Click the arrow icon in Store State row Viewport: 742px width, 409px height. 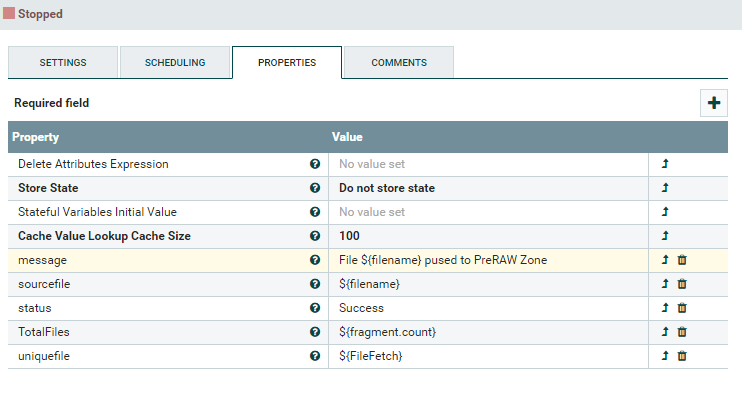(x=665, y=188)
